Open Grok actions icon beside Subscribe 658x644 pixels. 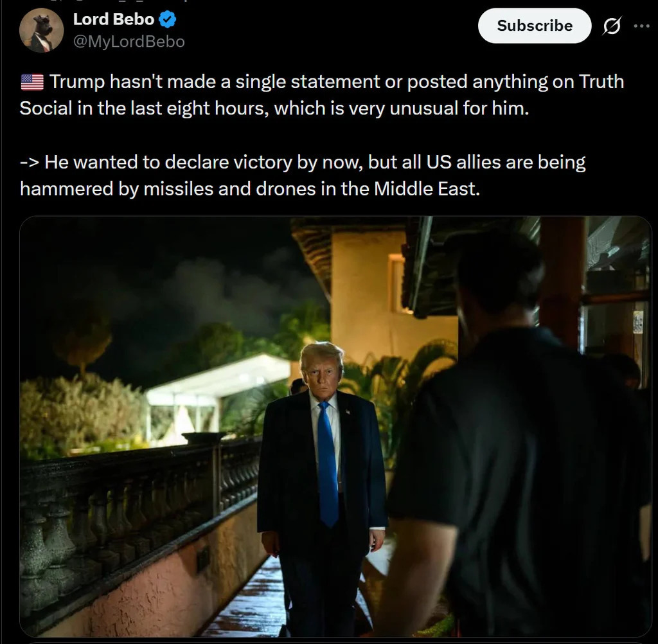[x=612, y=26]
